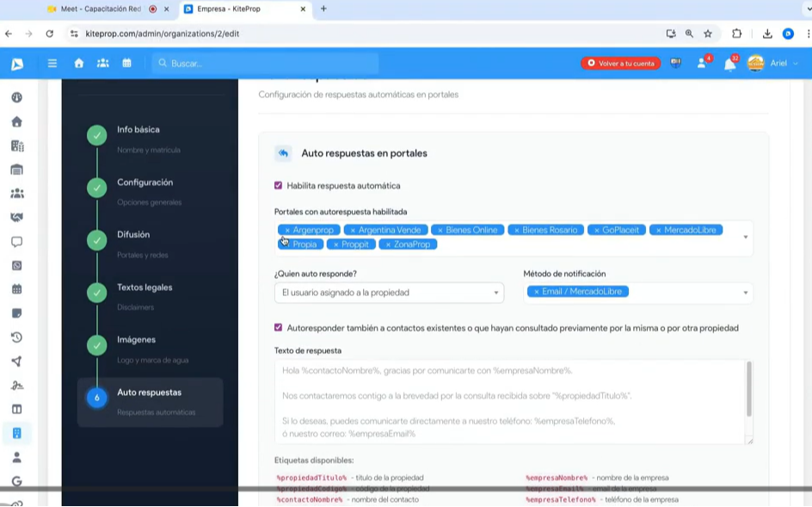812x507 pixels.
Task: Click the %empresaNombre% tag text
Action: (x=557, y=478)
